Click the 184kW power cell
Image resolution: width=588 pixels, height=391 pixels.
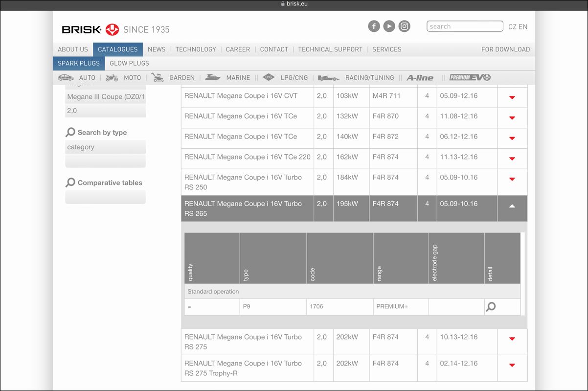351,182
